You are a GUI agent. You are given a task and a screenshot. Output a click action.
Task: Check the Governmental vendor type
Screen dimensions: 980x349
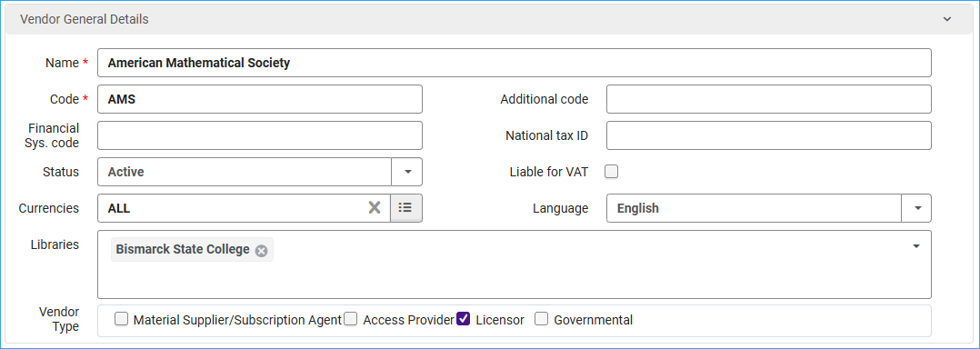click(x=542, y=319)
